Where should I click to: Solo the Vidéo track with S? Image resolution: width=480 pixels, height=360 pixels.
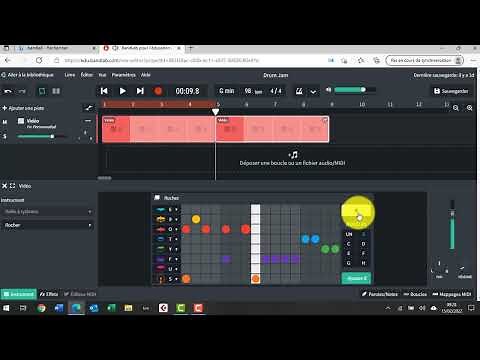click(x=5, y=136)
